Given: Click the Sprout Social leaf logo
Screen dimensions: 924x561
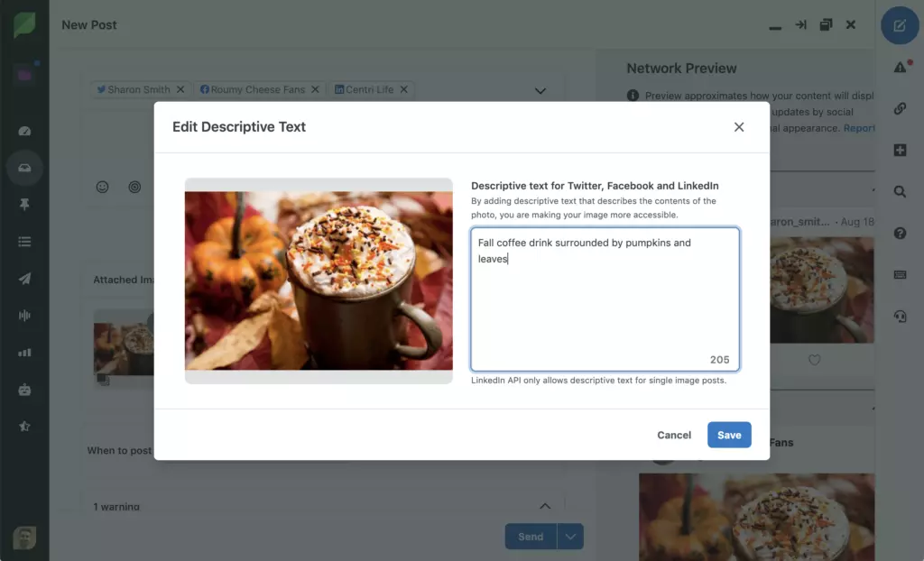Looking at the screenshot, I should point(24,24).
